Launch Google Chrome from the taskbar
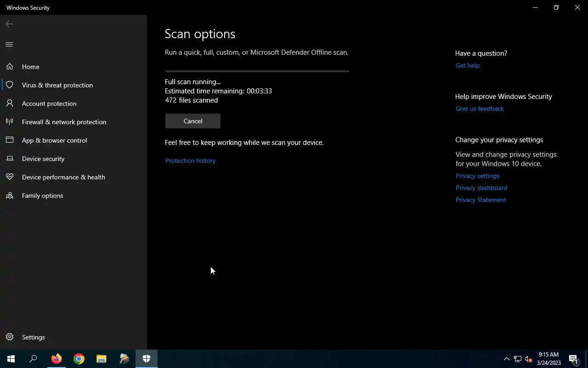 tap(79, 359)
